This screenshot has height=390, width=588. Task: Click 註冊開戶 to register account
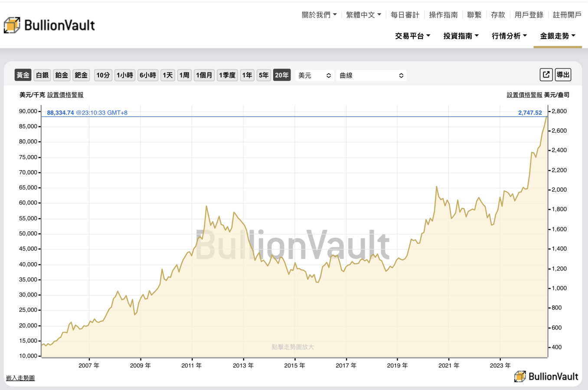567,15
